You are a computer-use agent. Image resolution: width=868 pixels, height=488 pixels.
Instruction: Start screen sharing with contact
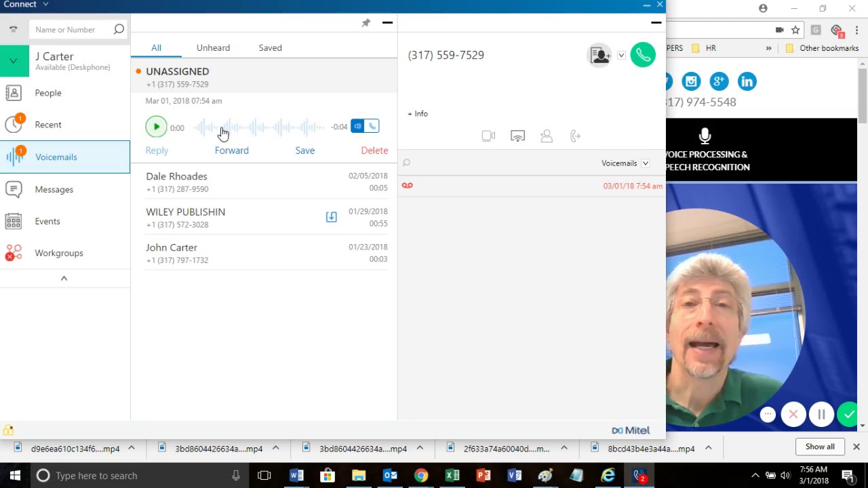[517, 136]
